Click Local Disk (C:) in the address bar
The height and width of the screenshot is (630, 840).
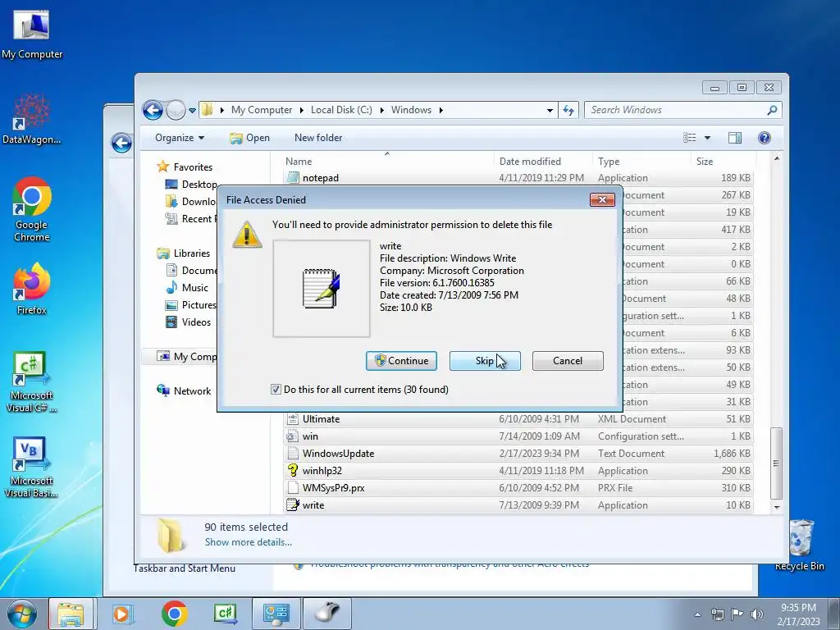tap(341, 110)
